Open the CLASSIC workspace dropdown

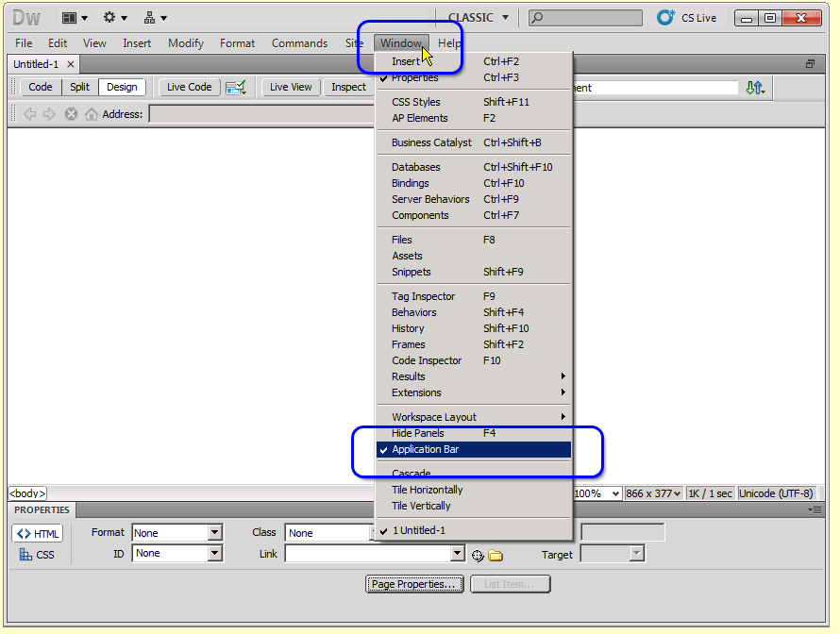point(478,18)
